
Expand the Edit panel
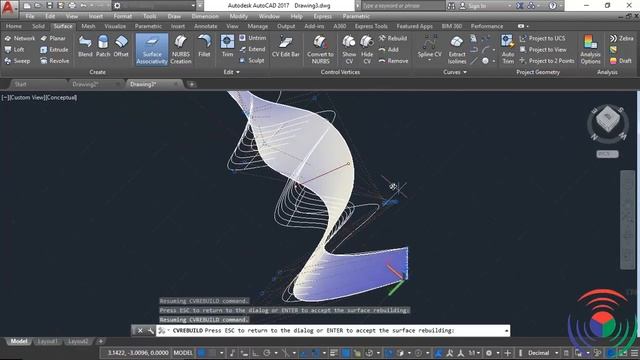coord(231,72)
